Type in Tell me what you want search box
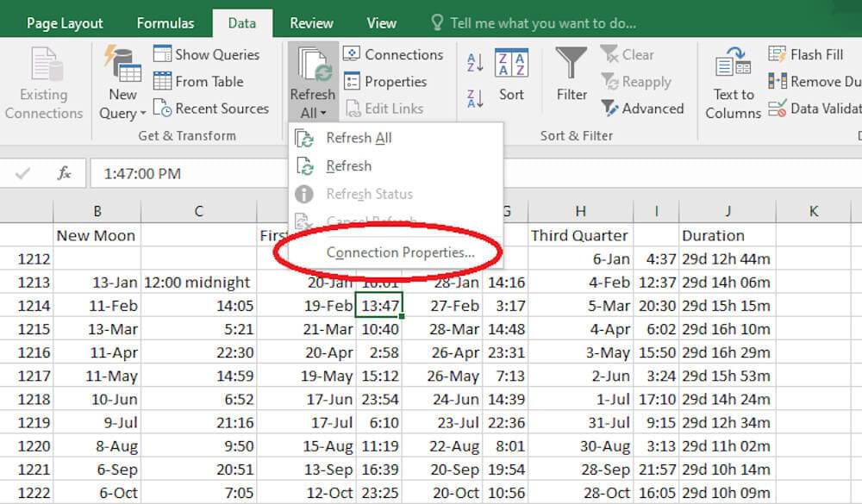 pyautogui.click(x=543, y=23)
